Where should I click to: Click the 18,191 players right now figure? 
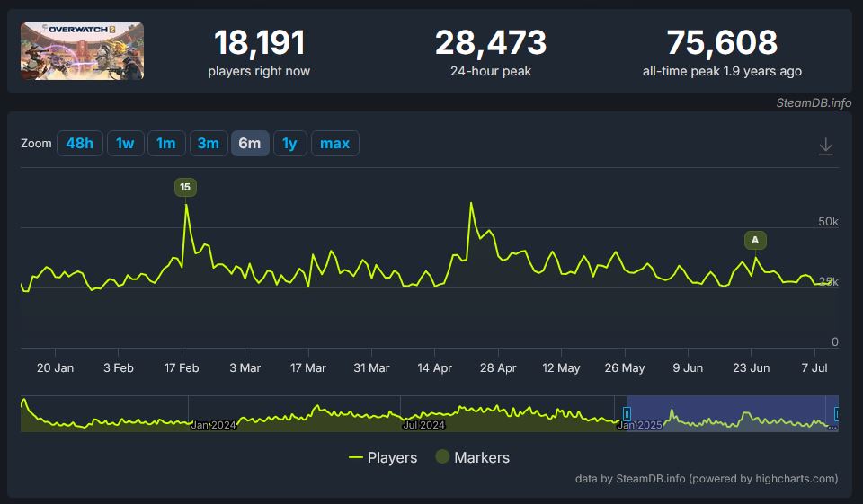(259, 43)
